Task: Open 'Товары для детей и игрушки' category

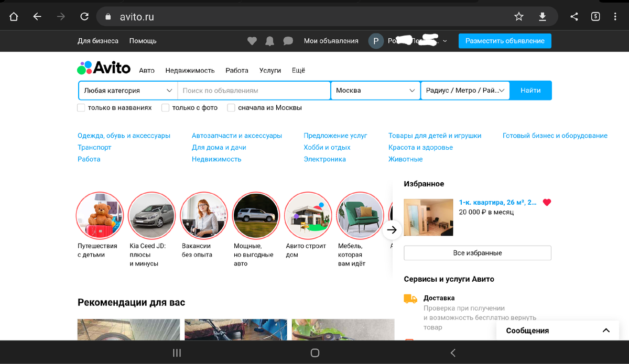Action: (435, 136)
